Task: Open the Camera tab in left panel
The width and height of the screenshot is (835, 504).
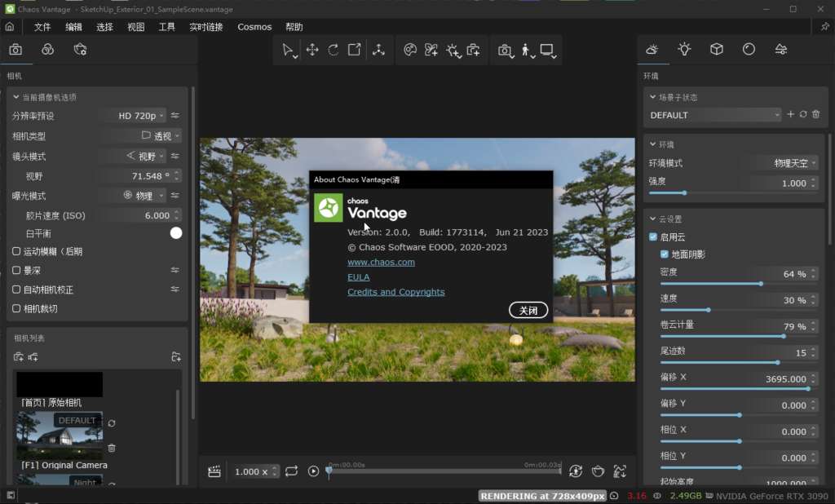Action: [x=15, y=50]
